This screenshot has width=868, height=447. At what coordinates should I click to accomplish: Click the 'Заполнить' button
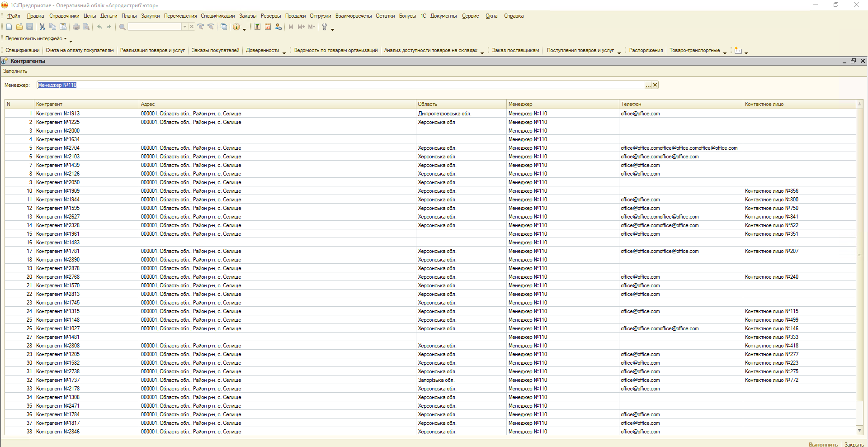15,71
